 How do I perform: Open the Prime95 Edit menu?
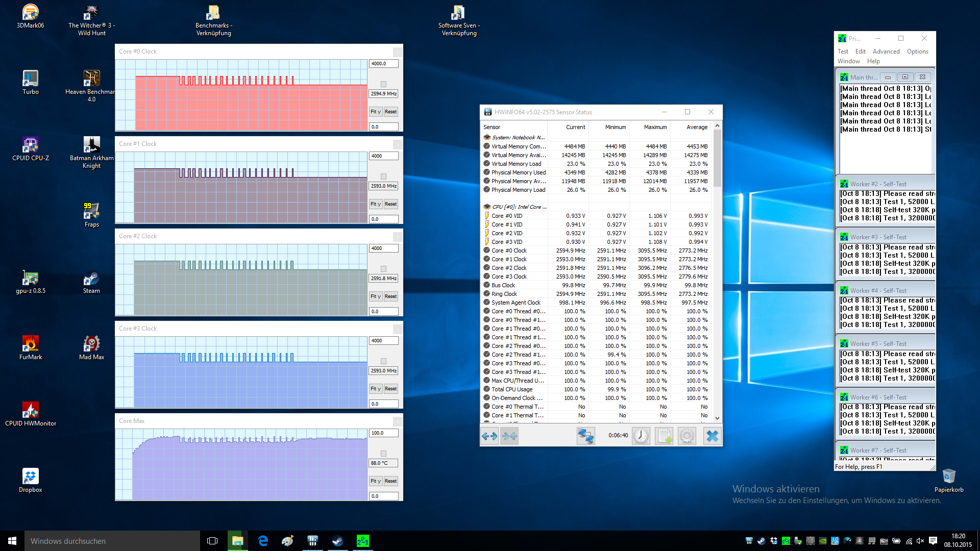pyautogui.click(x=861, y=52)
